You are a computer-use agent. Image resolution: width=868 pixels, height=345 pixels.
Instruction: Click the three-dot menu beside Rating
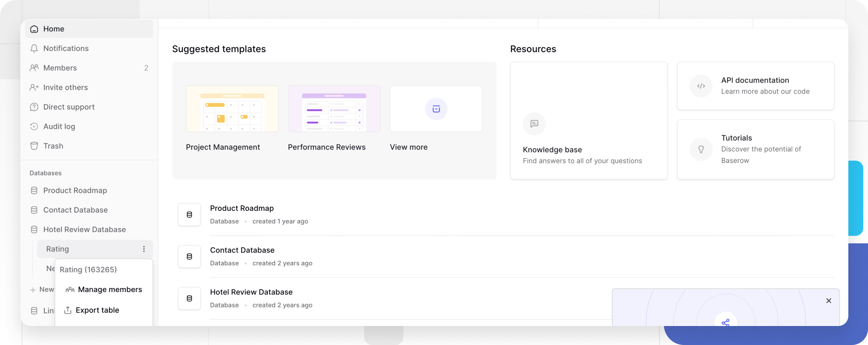click(x=144, y=249)
